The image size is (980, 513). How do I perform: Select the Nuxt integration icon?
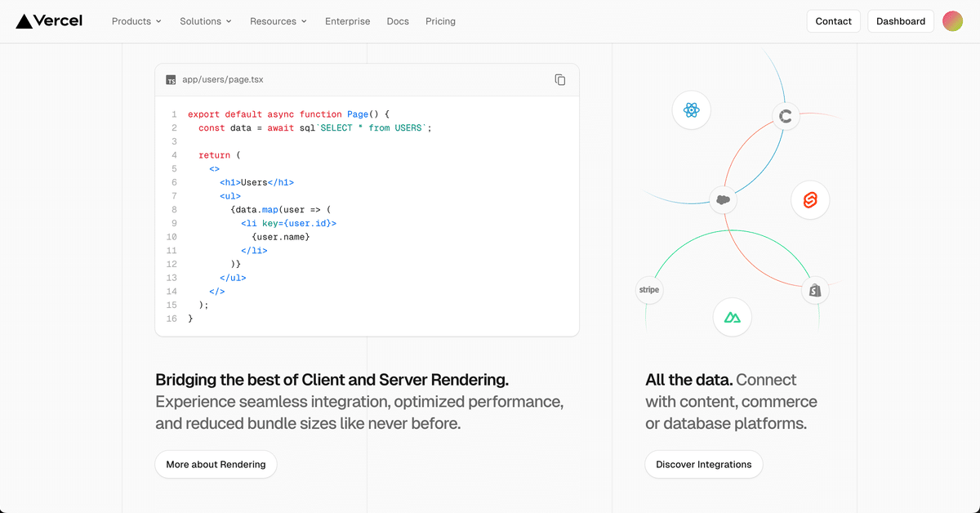pos(732,318)
